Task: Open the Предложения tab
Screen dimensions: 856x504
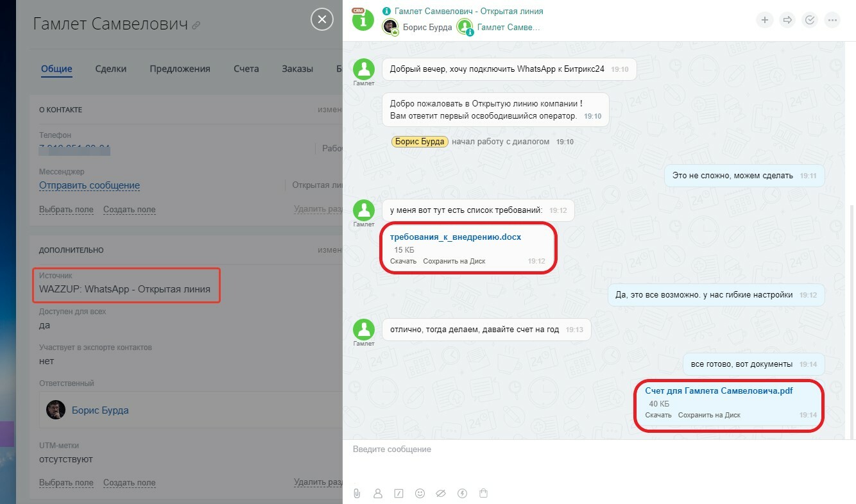Action: coord(180,69)
